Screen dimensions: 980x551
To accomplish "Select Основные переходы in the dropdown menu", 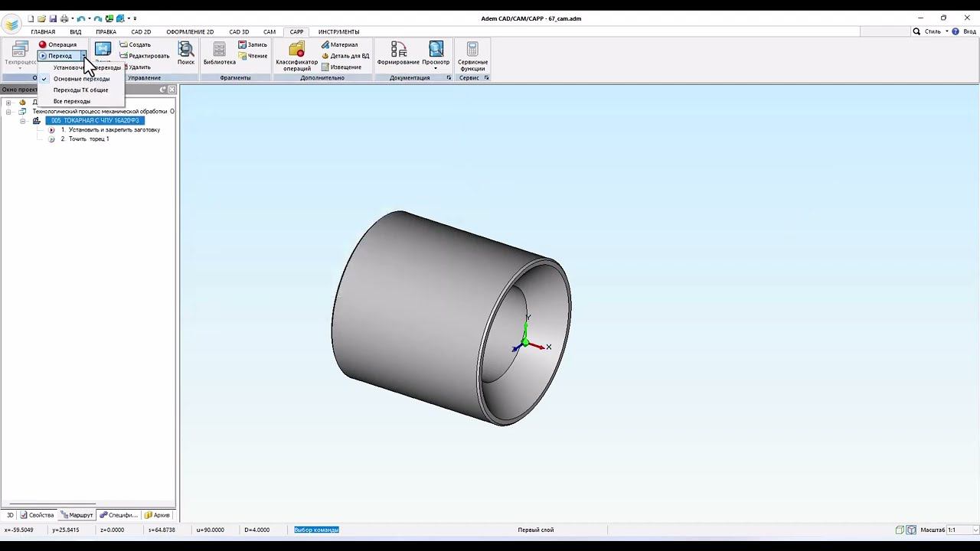I will pyautogui.click(x=81, y=79).
